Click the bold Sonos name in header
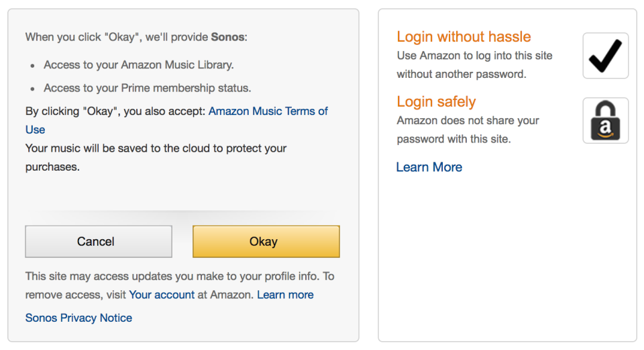This screenshot has width=644, height=350. (227, 37)
